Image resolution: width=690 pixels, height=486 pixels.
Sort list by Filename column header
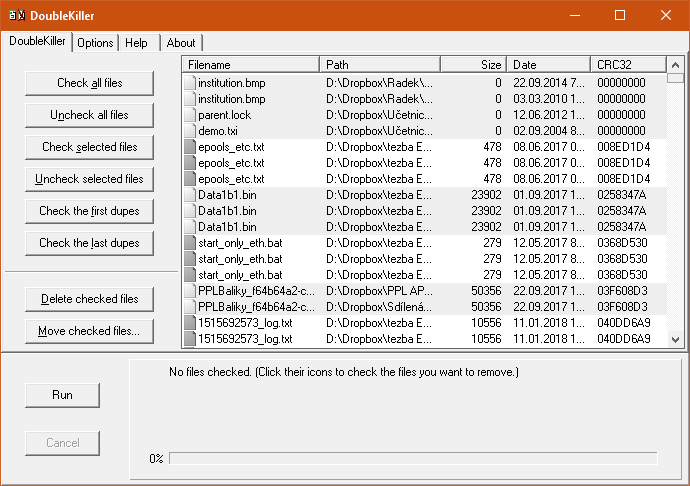point(251,64)
